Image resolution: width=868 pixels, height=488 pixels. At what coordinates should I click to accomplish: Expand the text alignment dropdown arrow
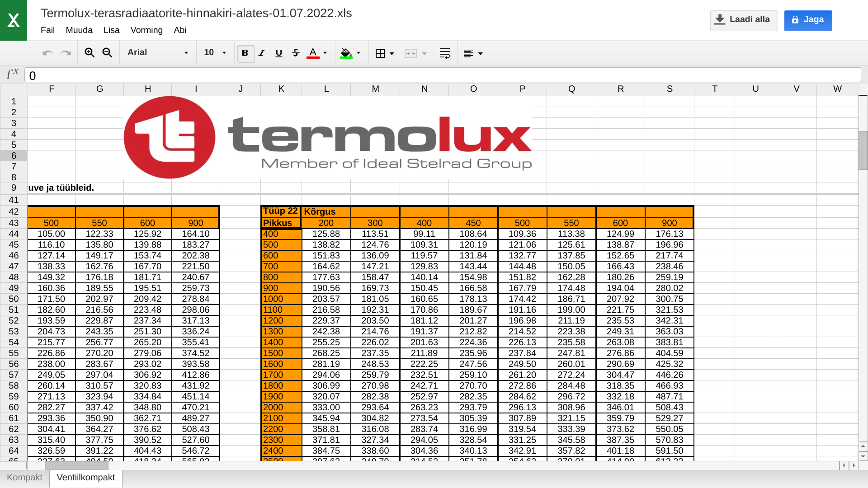coord(481,54)
